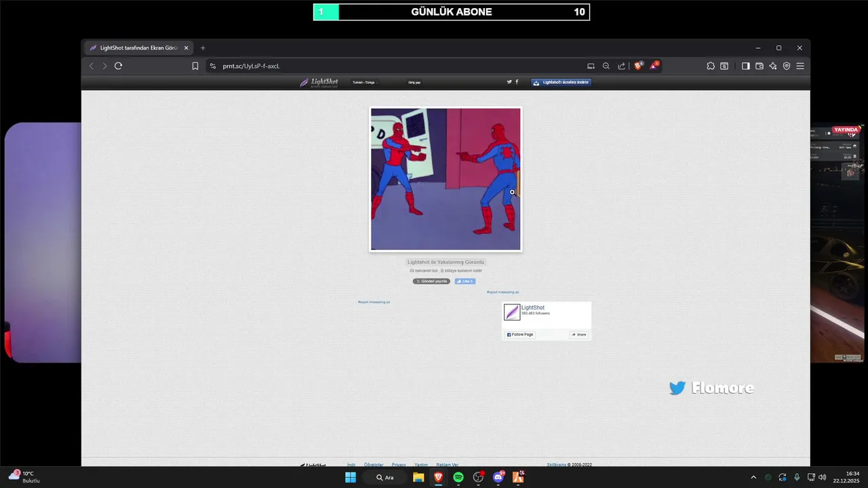Click the Share button in Facebook widget
Viewport: 868px width, 488px height.
pyautogui.click(x=578, y=335)
